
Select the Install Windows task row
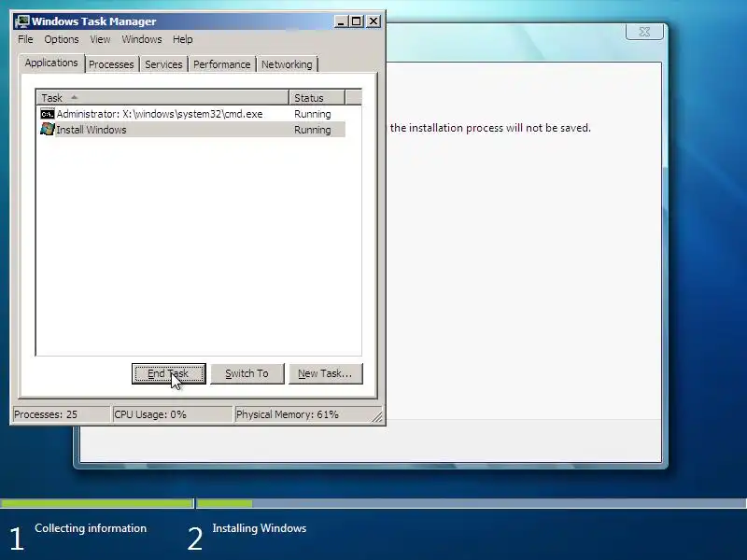click(x=192, y=130)
